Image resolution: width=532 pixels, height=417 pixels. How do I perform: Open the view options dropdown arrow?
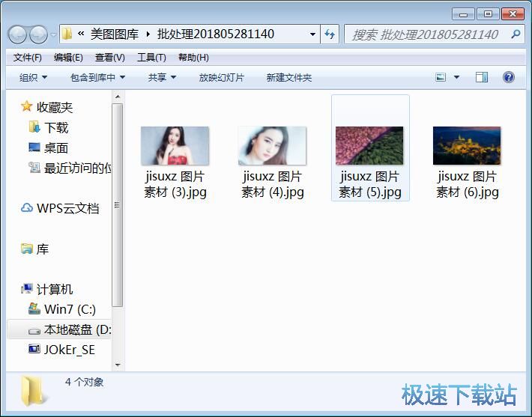point(456,77)
